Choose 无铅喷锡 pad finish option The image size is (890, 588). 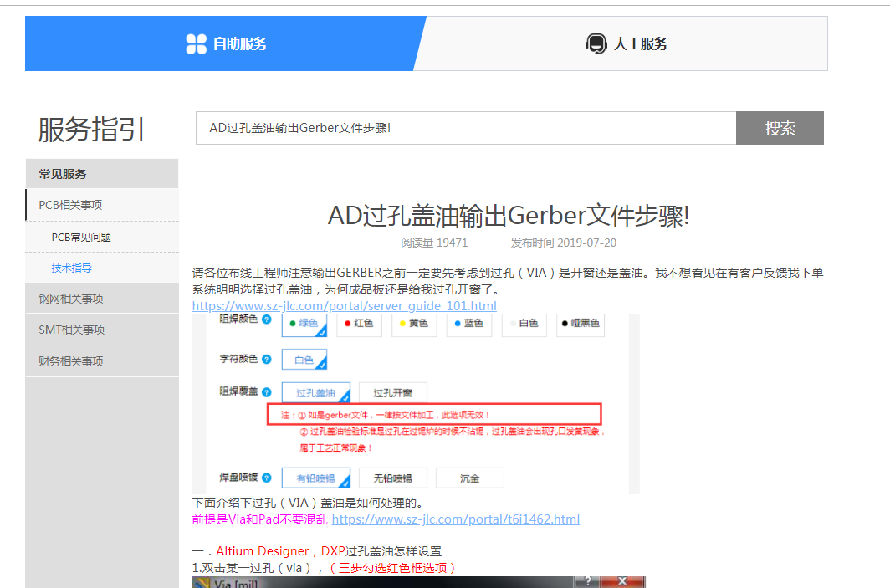393,478
